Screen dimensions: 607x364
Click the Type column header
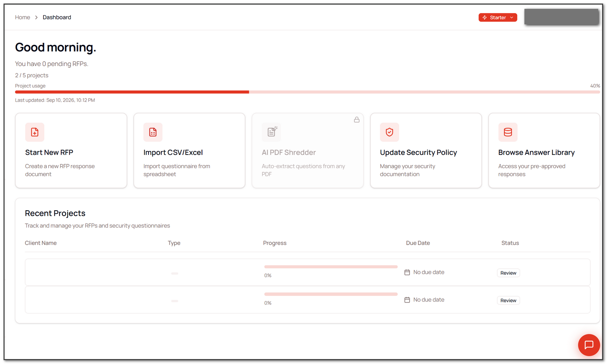coord(174,243)
